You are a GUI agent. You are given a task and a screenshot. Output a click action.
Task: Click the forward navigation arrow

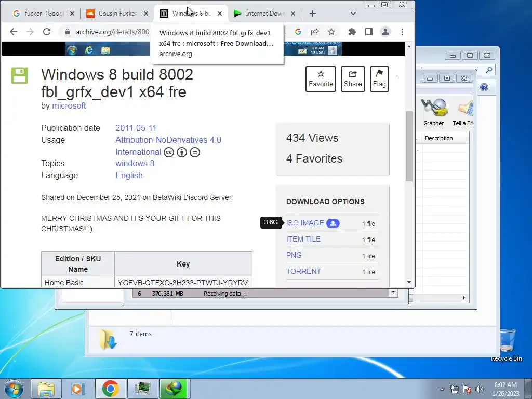30,32
